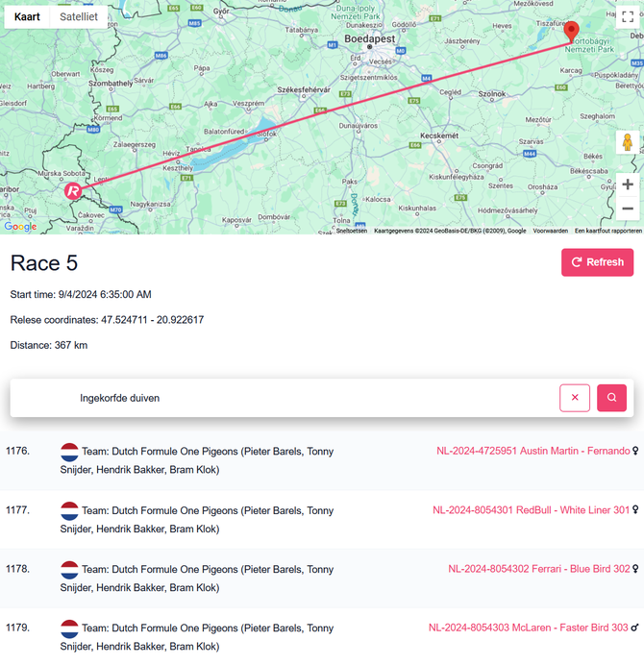Click the magnifier search button
Image resolution: width=644 pixels, height=665 pixels.
611,398
